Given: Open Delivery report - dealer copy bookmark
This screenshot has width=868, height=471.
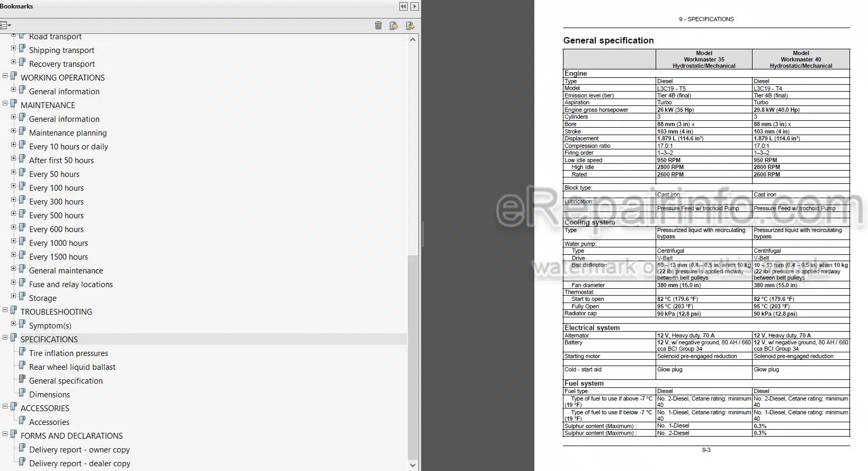Looking at the screenshot, I should coord(79,464).
